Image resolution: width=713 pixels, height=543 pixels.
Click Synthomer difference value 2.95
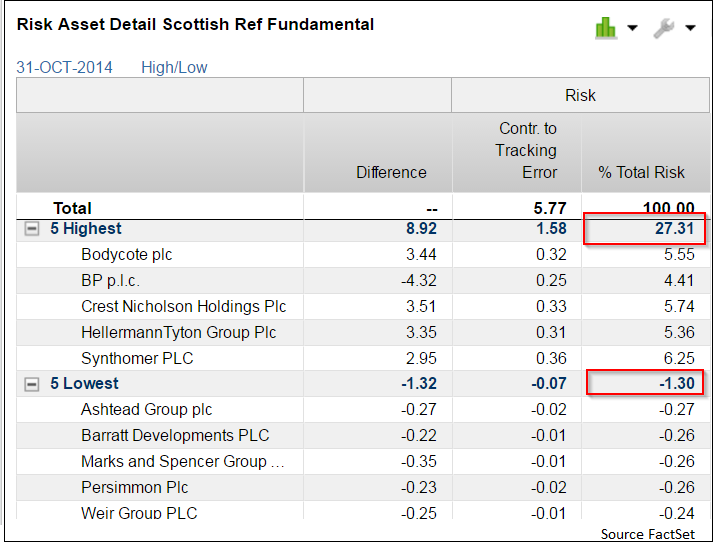click(x=421, y=358)
